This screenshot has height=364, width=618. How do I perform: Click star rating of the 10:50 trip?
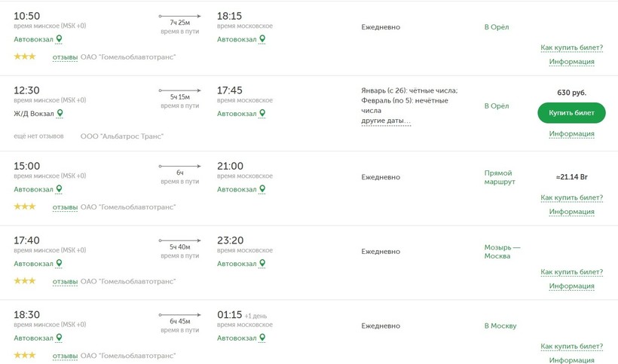(25, 57)
